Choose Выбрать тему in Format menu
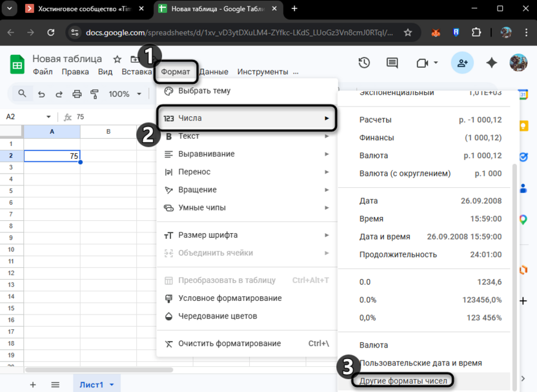Image resolution: width=537 pixels, height=392 pixels. pos(247,91)
